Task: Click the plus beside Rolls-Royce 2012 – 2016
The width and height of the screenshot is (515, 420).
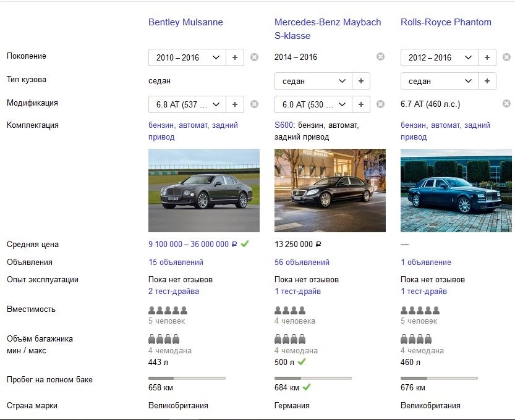Action: coord(487,57)
